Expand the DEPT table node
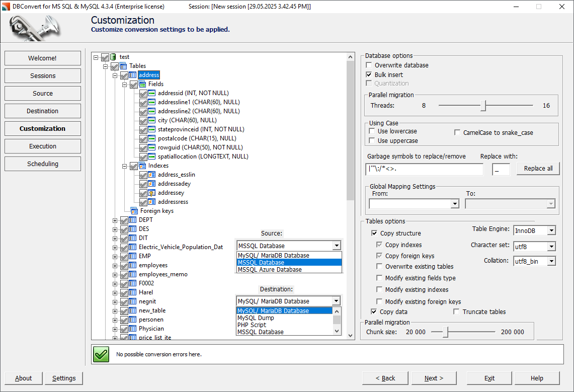The width and height of the screenshot is (574, 392). click(115, 220)
